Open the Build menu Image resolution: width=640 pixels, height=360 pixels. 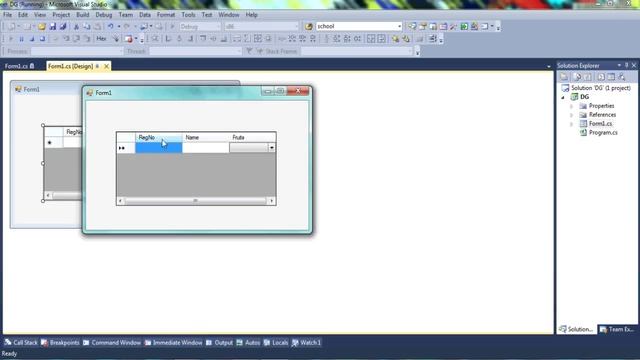82,15
